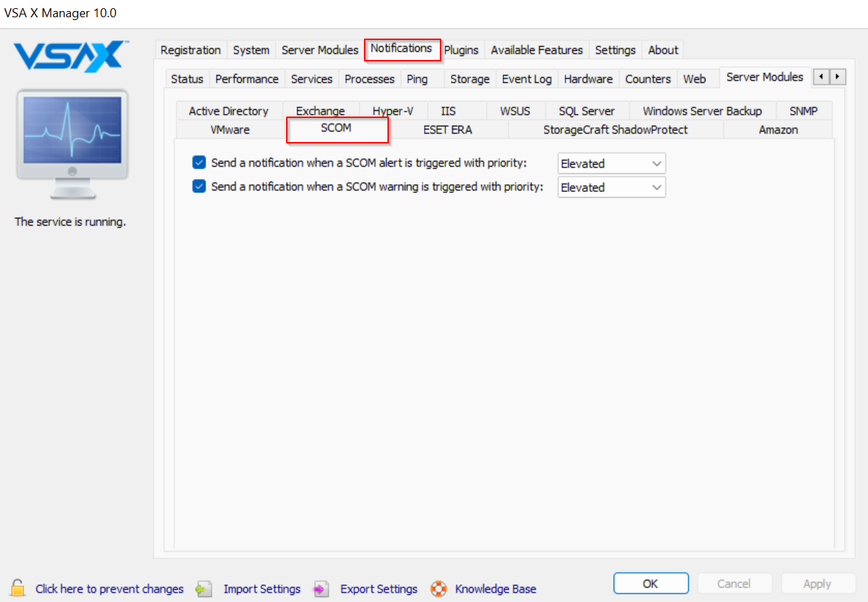Click the Apply button
Viewport: 868px width, 602px height.
(817, 583)
